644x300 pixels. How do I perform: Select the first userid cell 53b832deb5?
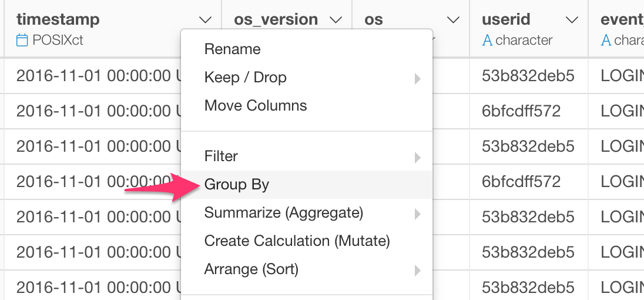coord(528,76)
